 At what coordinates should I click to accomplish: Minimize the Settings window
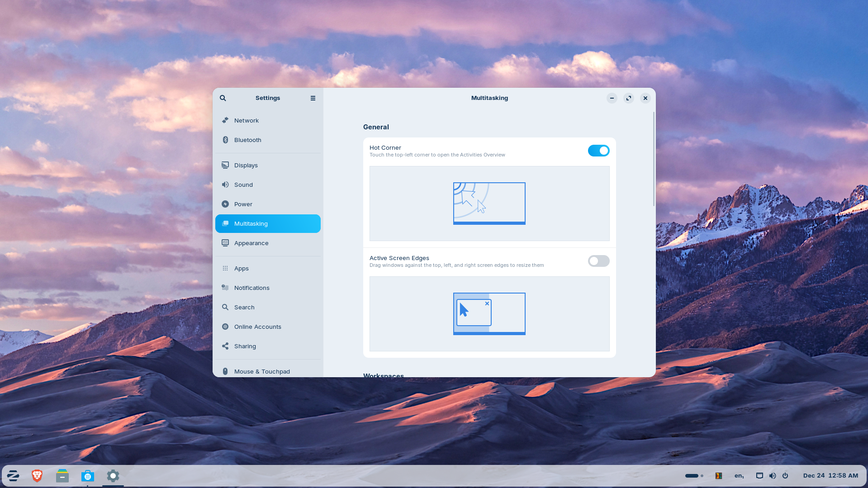pyautogui.click(x=612, y=98)
